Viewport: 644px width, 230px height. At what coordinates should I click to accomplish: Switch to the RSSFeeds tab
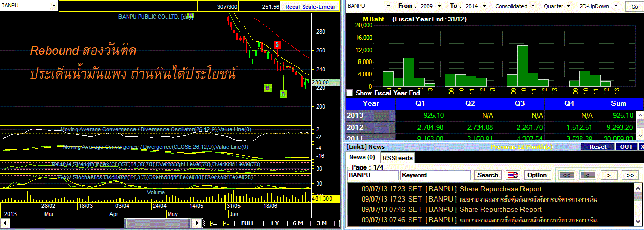coord(397,158)
